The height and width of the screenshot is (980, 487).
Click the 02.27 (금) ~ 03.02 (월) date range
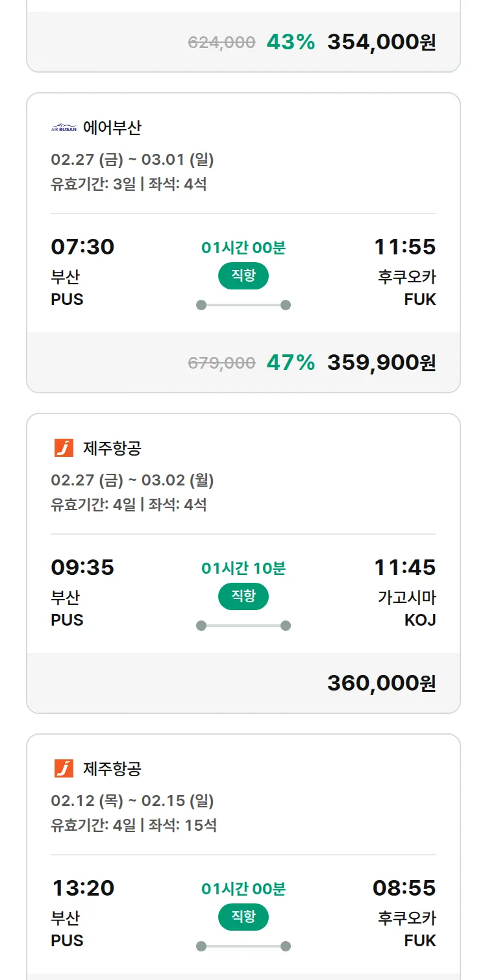coord(132,480)
